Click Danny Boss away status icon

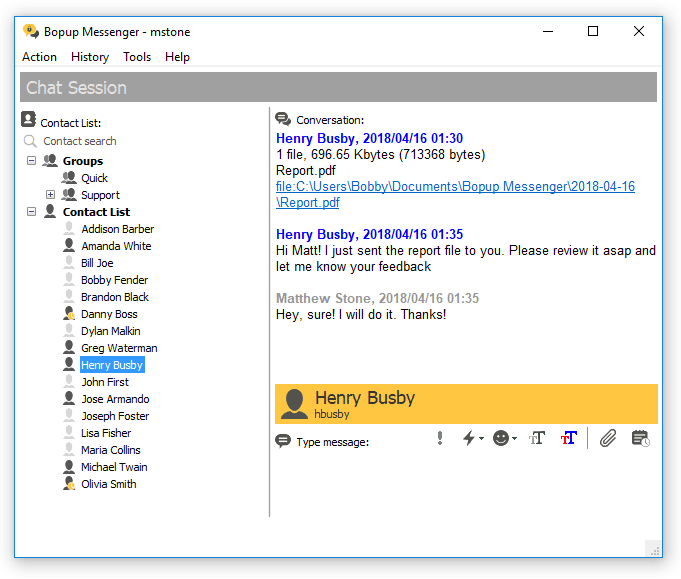[69, 314]
